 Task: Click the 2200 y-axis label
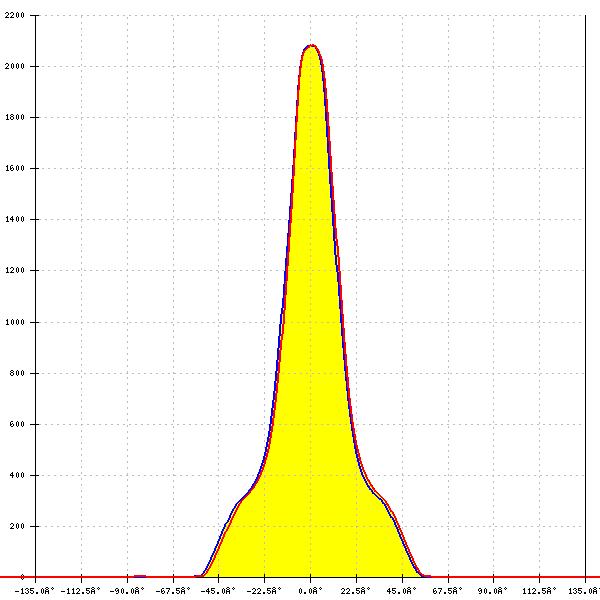point(15,15)
